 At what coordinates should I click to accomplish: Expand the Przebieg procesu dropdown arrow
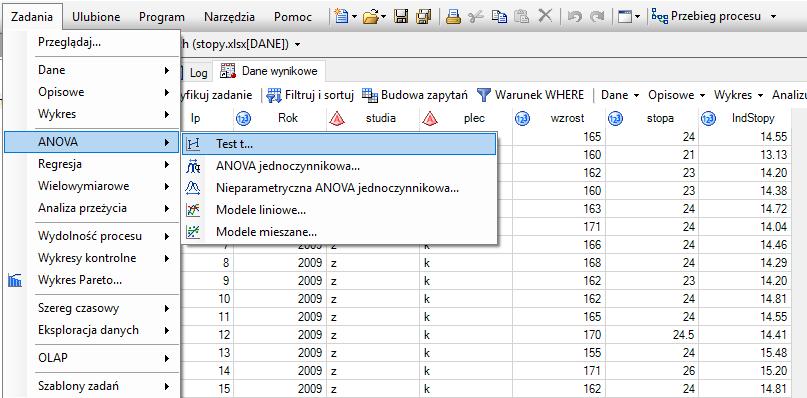click(773, 16)
